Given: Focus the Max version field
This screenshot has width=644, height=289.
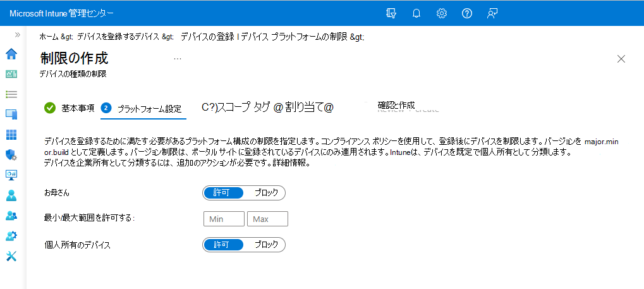Looking at the screenshot, I should tap(267, 219).
